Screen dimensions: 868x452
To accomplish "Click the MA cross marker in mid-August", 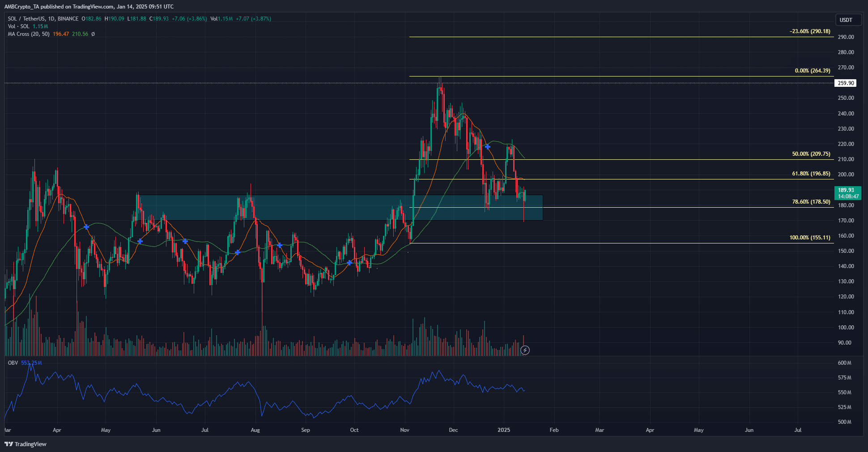I will (280, 245).
